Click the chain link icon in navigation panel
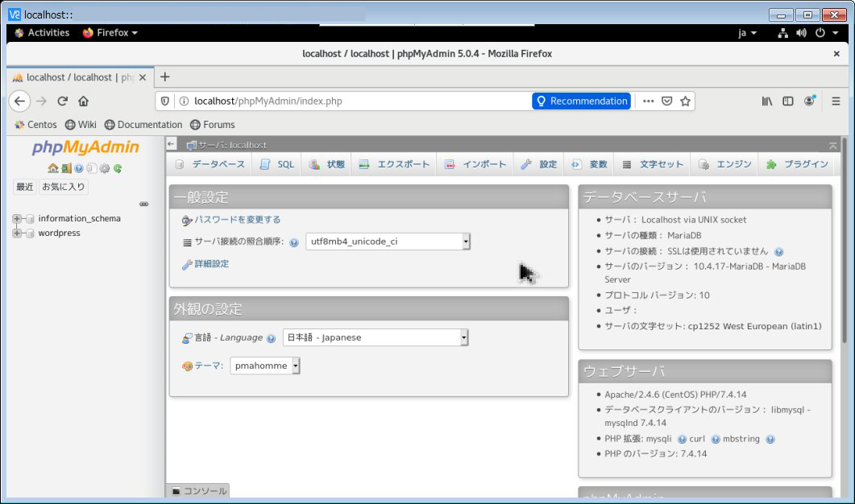The image size is (855, 504). tap(144, 204)
